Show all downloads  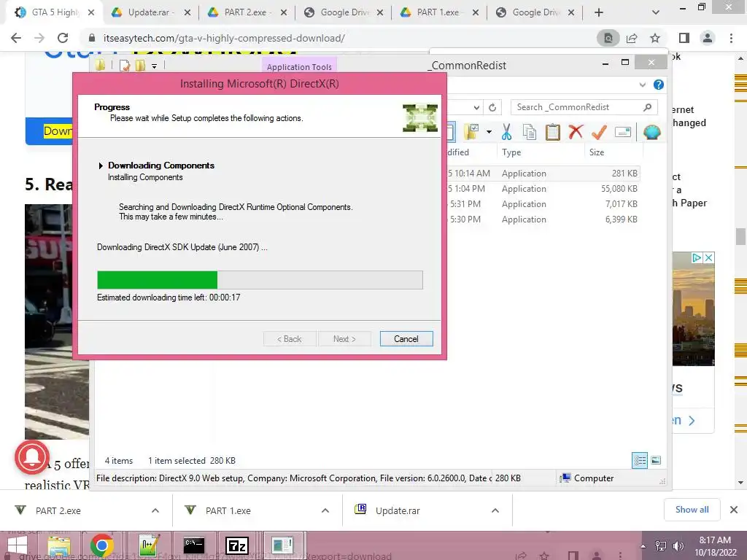pyautogui.click(x=692, y=510)
